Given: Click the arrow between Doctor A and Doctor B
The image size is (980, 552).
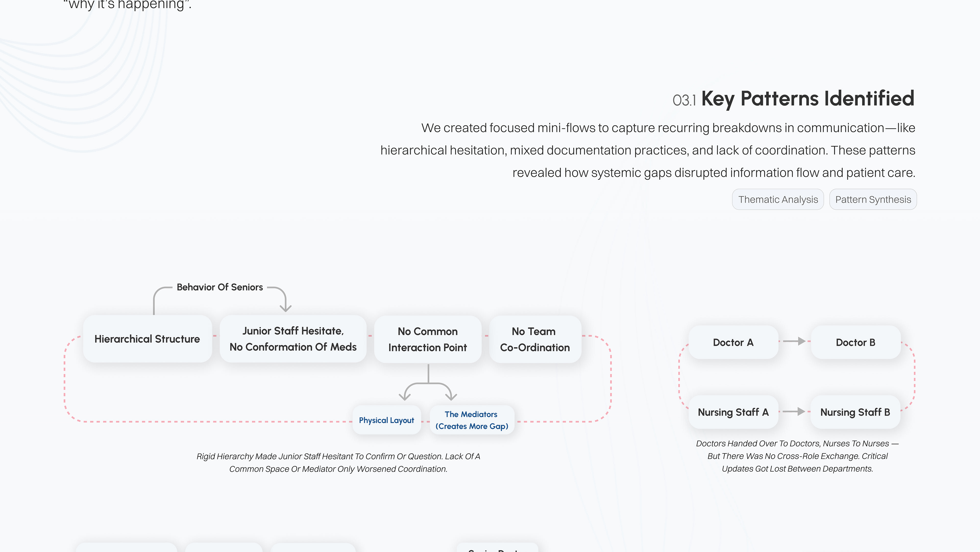Looking at the screenshot, I should pyautogui.click(x=795, y=341).
